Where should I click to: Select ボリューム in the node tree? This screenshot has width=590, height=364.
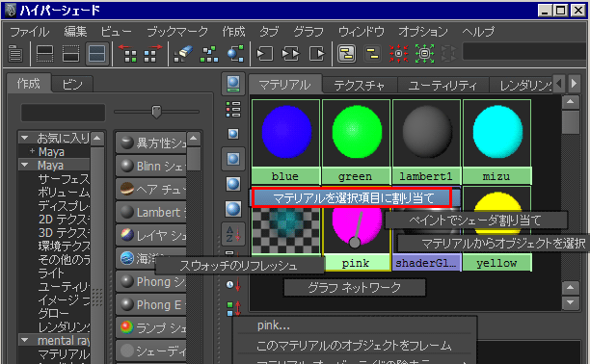tap(64, 193)
